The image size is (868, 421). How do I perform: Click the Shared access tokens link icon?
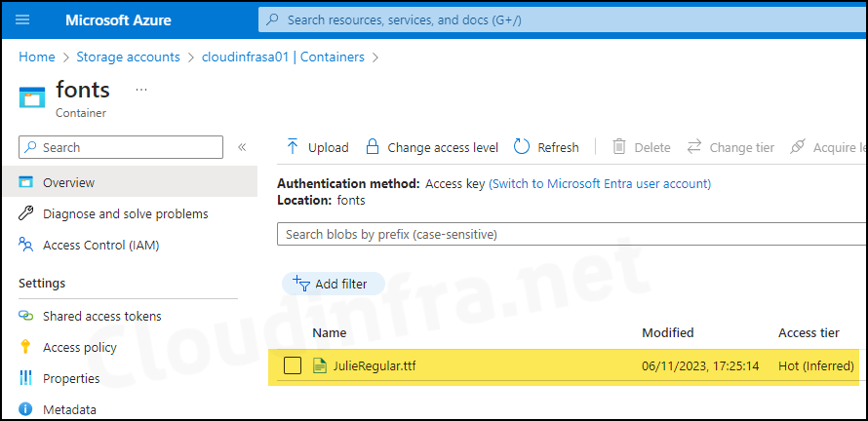pos(26,316)
